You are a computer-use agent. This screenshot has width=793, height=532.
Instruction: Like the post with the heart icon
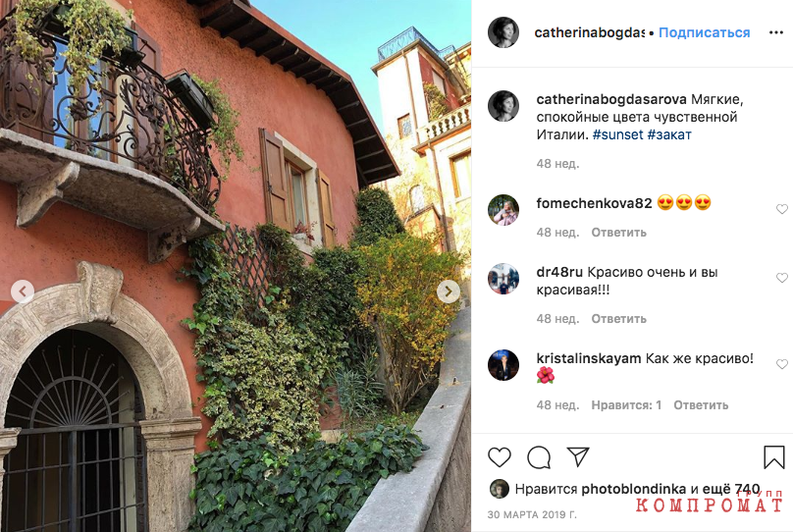[x=500, y=457]
